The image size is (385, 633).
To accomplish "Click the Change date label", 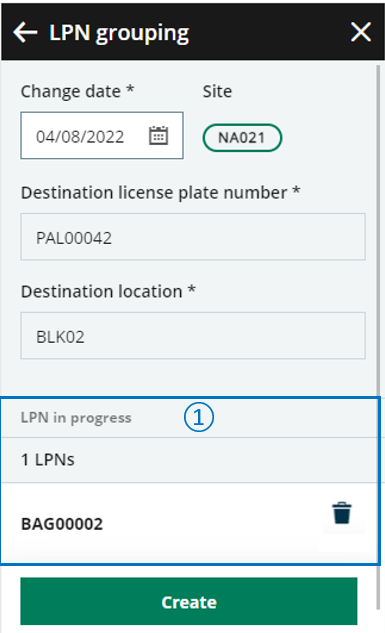I will 71,91.
